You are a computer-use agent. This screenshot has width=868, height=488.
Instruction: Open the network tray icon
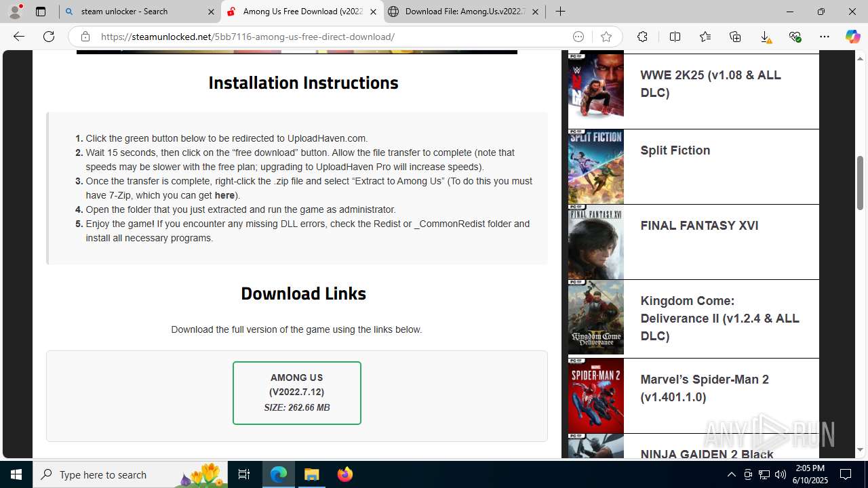click(x=764, y=474)
